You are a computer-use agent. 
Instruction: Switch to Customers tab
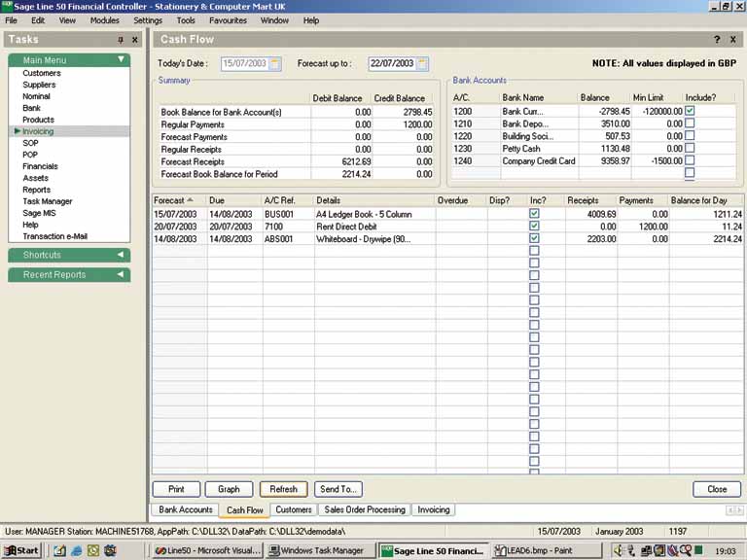coord(294,509)
